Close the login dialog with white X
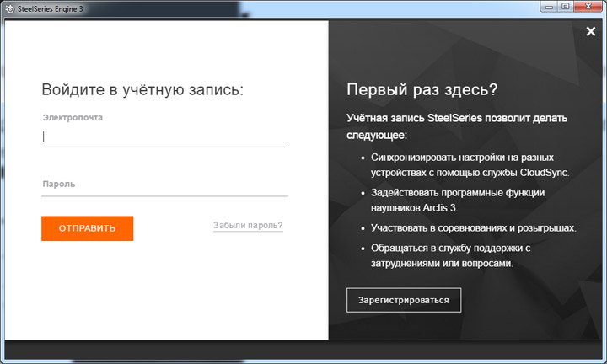 (591, 31)
